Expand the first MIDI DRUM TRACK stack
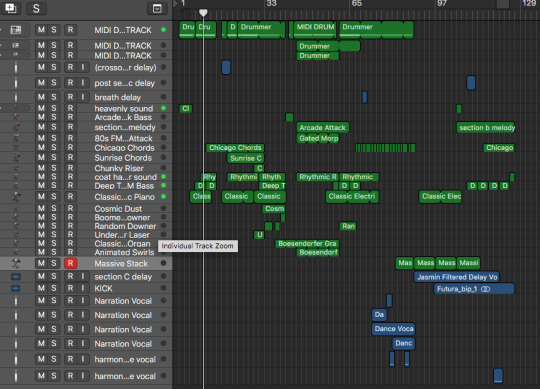The width and height of the screenshot is (540, 389). click(x=1, y=30)
